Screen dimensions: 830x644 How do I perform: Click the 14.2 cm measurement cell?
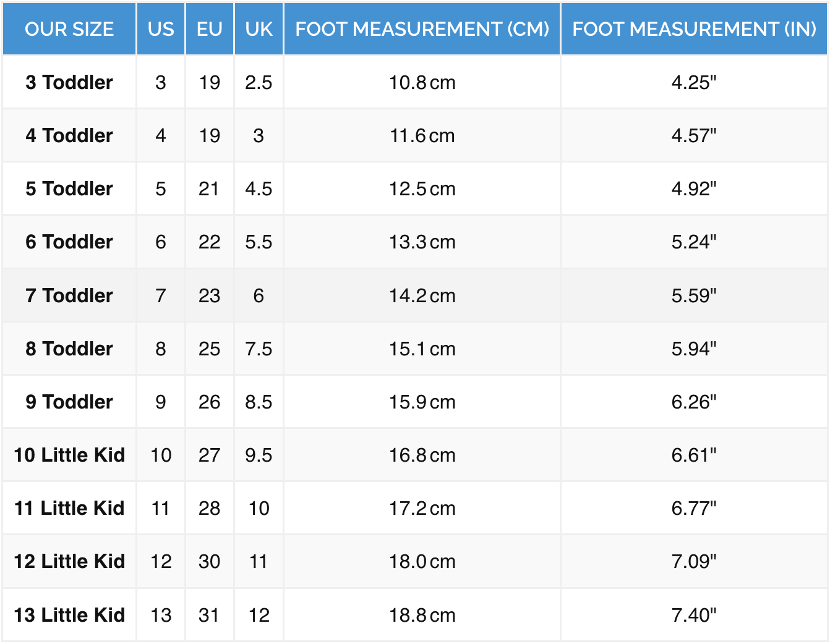click(x=422, y=295)
